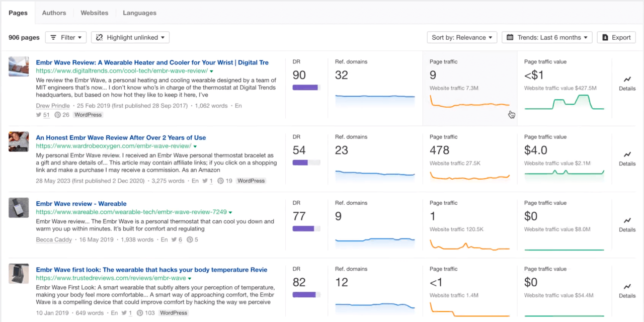644x322 pixels.
Task: Open Sort by: Relevance dropdown
Action: click(462, 37)
